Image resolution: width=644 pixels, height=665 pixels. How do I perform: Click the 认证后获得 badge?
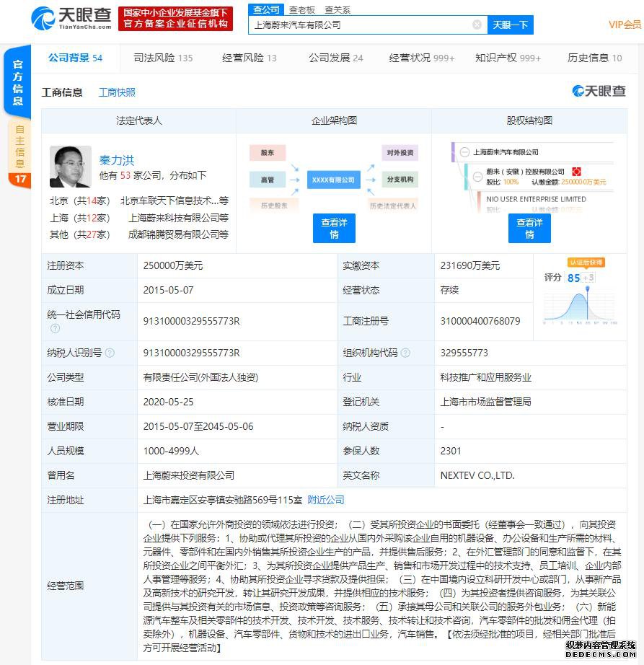click(x=586, y=263)
